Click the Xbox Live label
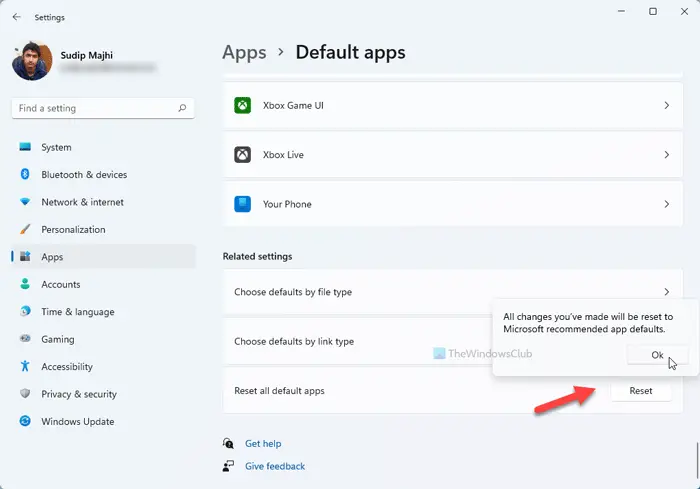Image resolution: width=700 pixels, height=489 pixels. [x=283, y=155]
